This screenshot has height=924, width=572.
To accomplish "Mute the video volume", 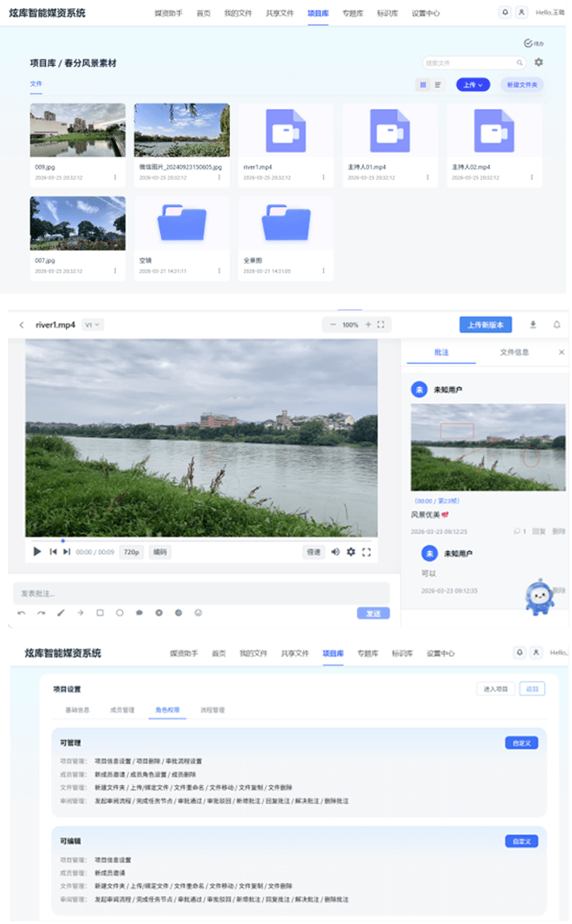I will 336,551.
